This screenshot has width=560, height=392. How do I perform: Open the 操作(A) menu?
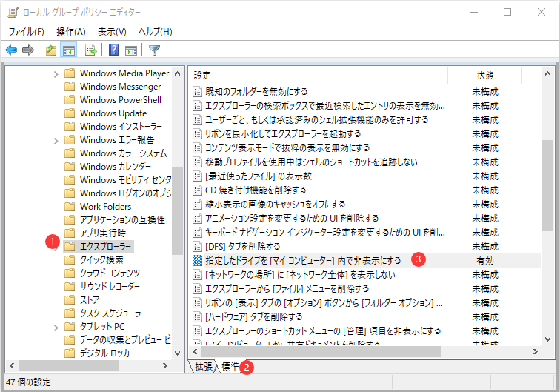pyautogui.click(x=71, y=32)
